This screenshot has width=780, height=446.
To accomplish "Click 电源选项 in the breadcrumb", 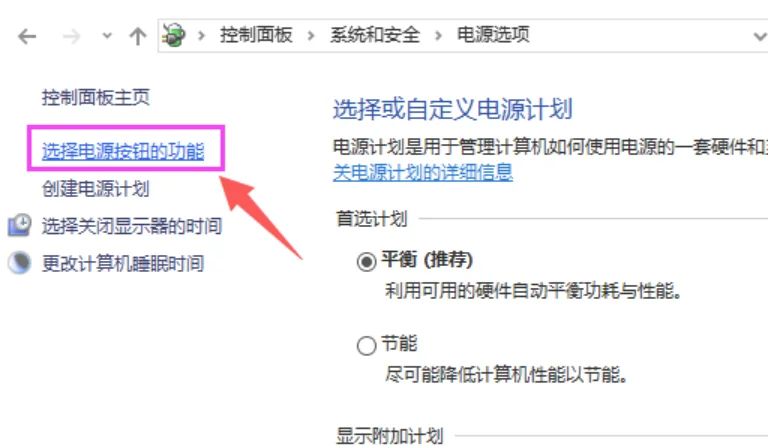I will (493, 35).
